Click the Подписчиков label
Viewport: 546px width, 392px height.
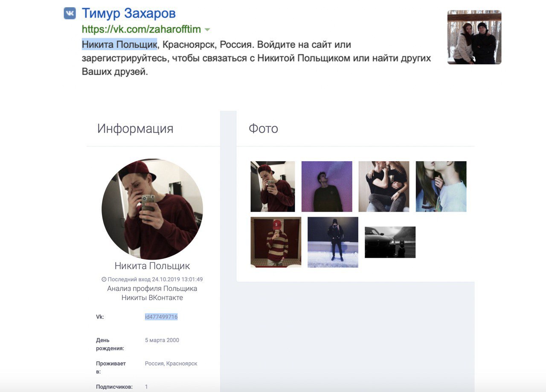[x=114, y=387]
